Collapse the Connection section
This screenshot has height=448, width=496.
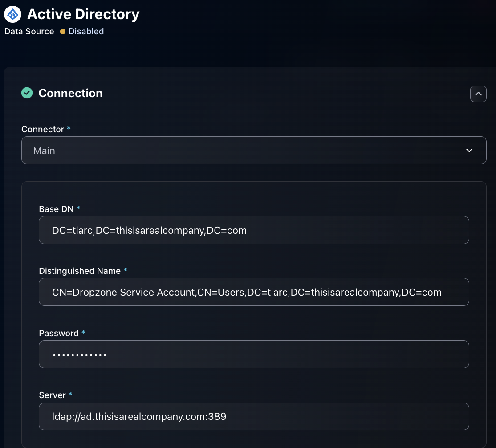click(x=478, y=94)
